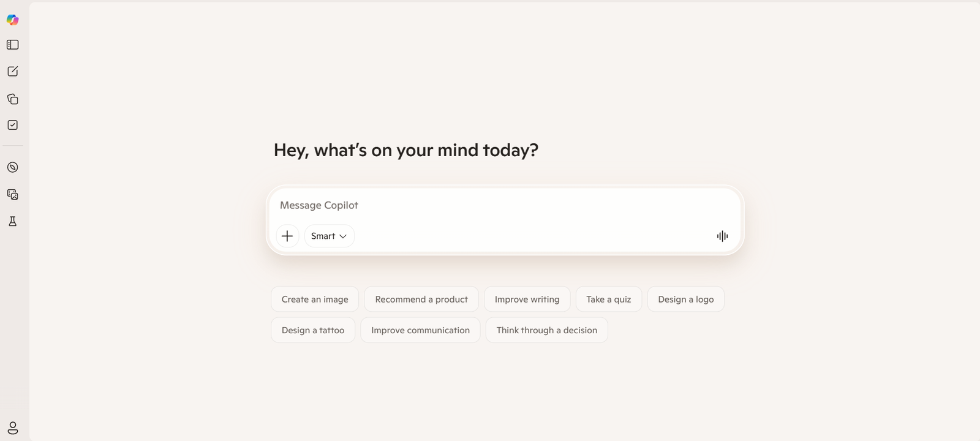
Task: Focus the Message Copilot input field
Action: pyautogui.click(x=505, y=205)
